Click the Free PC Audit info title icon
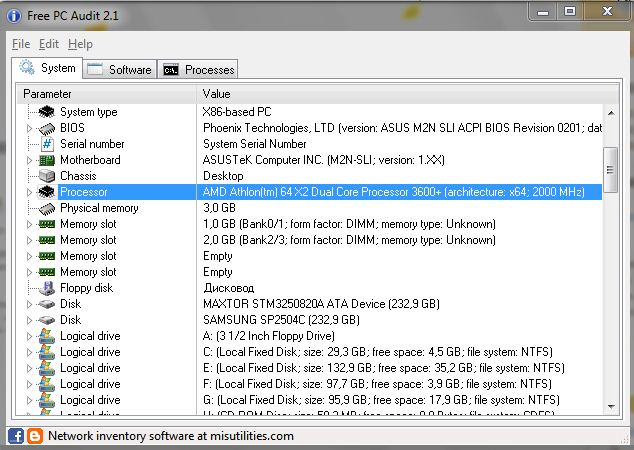 point(14,16)
